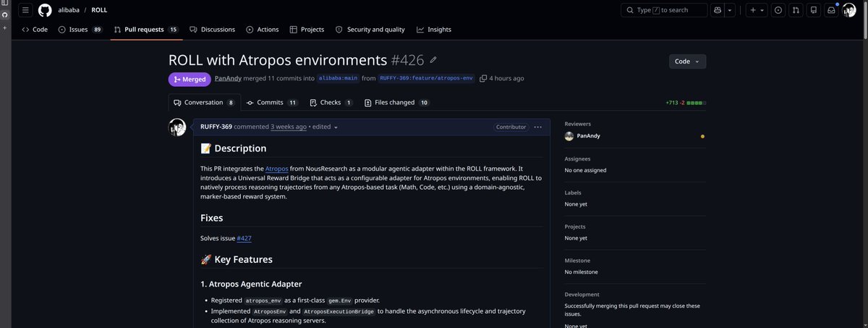Switch to the Code tab
This screenshot has height=328, width=868.
click(x=35, y=30)
